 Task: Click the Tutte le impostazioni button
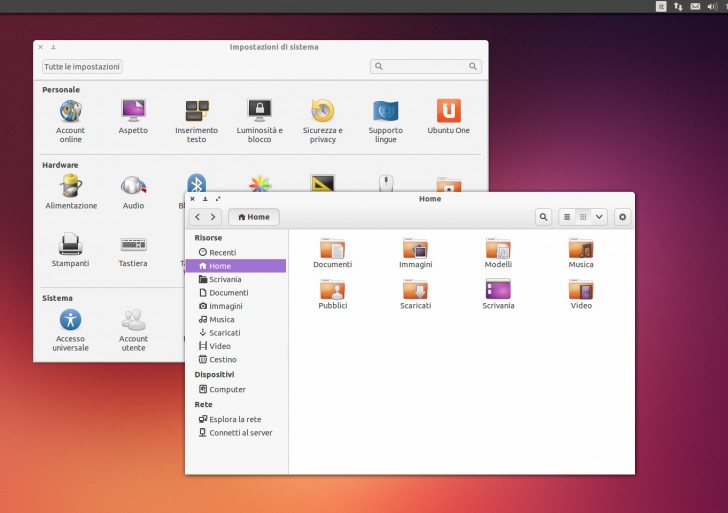click(82, 67)
